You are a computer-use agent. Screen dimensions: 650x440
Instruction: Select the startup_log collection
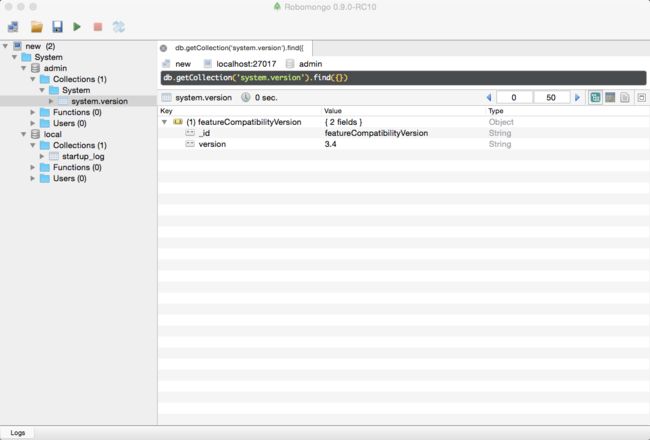click(83, 156)
